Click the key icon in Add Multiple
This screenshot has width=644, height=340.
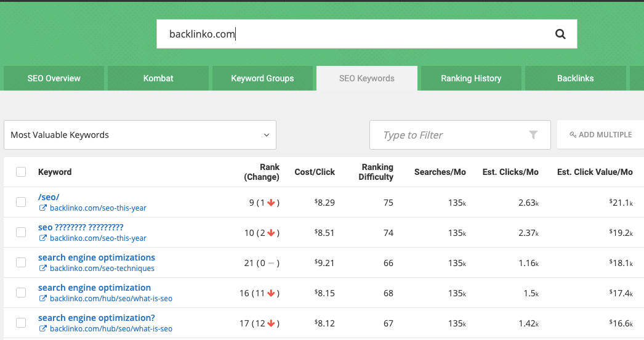pos(573,135)
